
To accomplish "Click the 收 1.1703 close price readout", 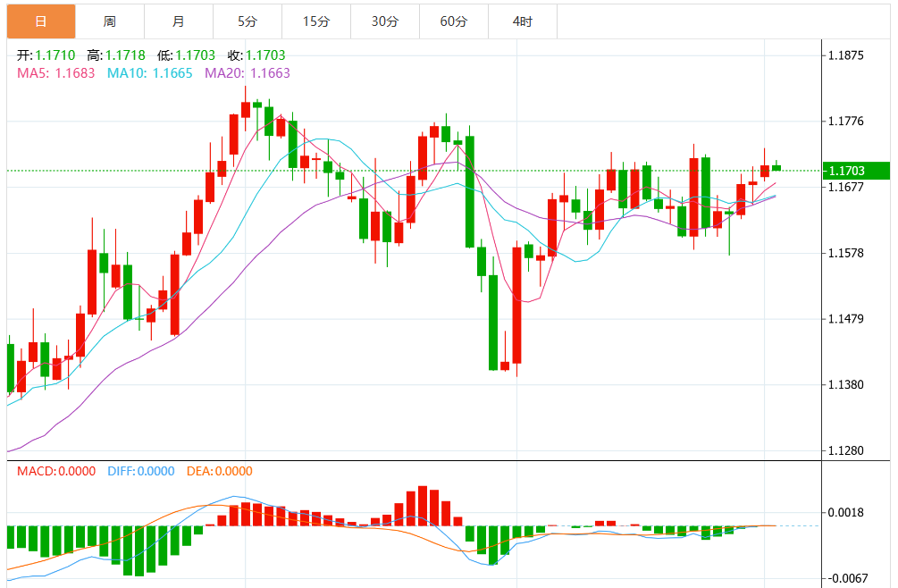I will [256, 55].
